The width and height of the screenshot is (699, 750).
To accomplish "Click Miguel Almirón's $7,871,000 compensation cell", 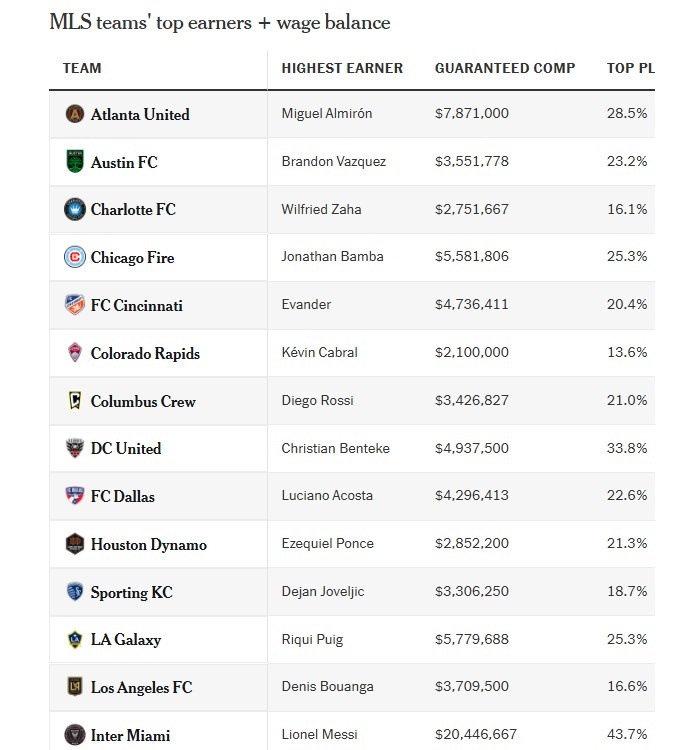I will click(472, 114).
